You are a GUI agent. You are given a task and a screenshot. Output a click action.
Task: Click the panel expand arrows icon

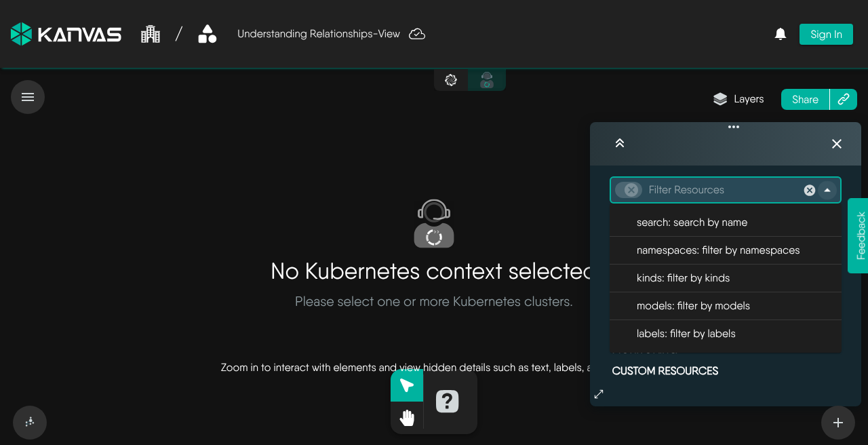599,393
